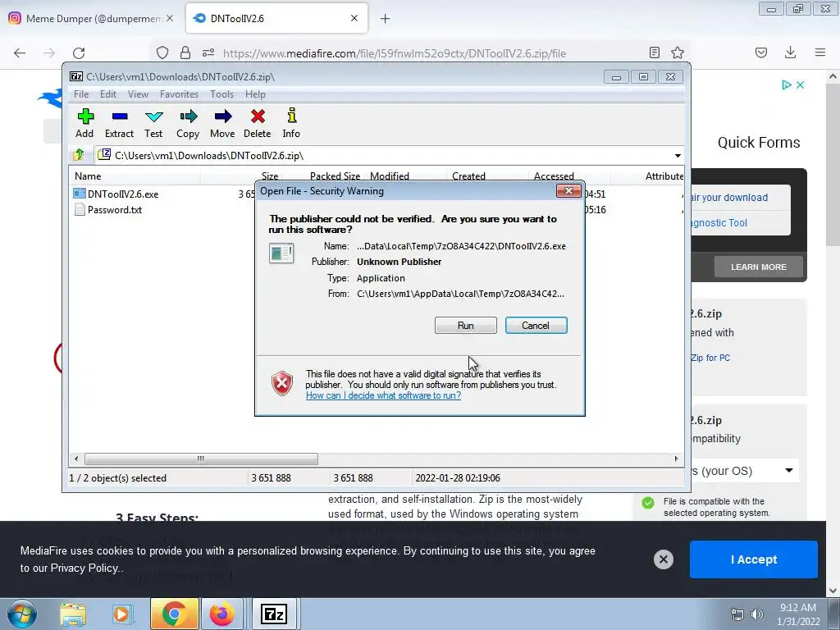Click the AdChoices triangle icon
The height and width of the screenshot is (630, 840).
coord(787,84)
